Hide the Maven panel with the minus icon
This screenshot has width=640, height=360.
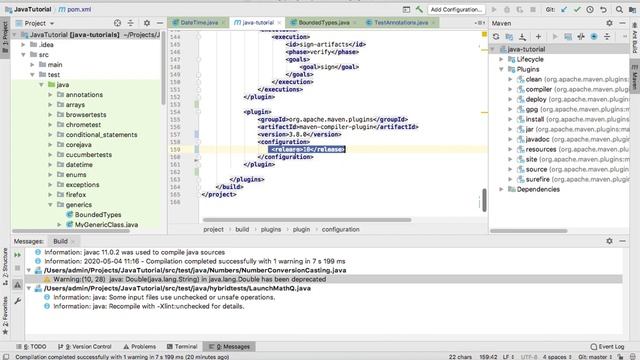point(622,23)
